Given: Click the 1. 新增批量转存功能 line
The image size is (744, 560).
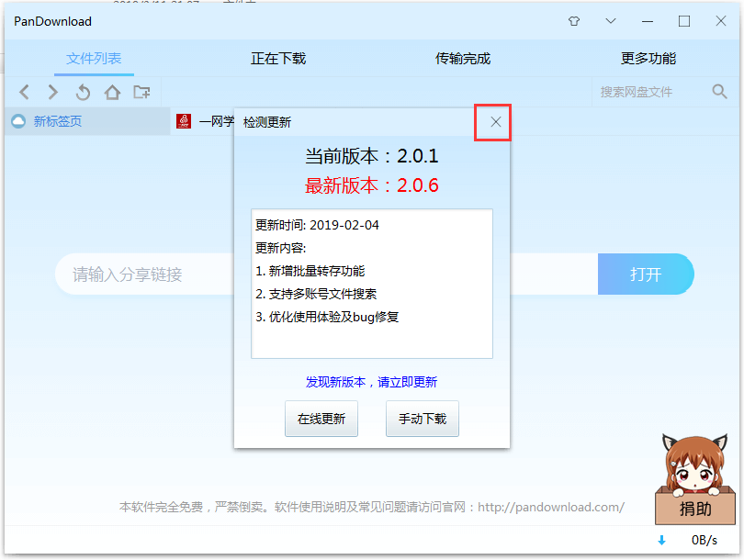Looking at the screenshot, I should pyautogui.click(x=310, y=271).
